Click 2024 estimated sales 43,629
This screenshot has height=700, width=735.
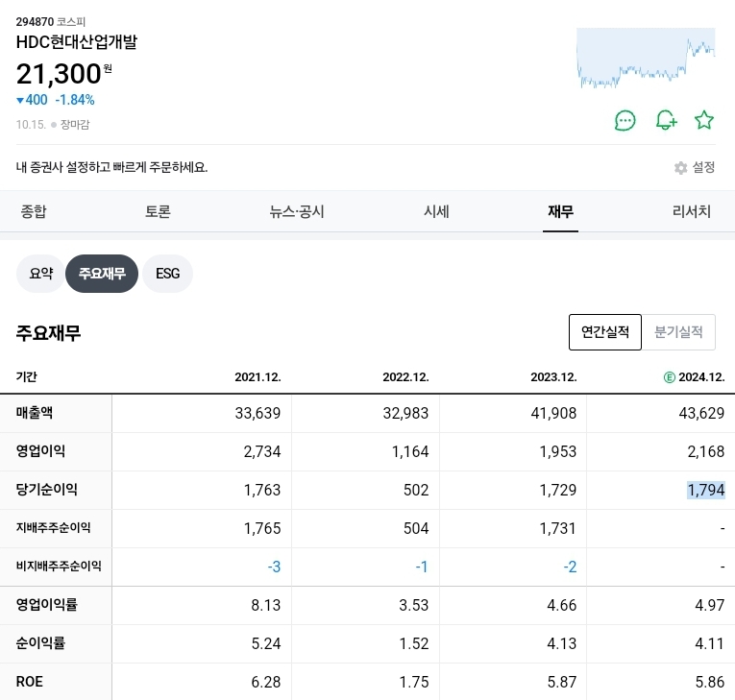pyautogui.click(x=701, y=413)
